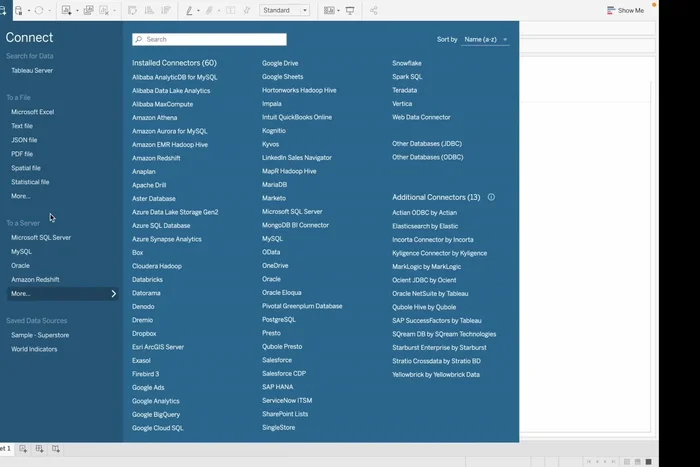
Task: Click the New Worksheet toolbar icon
Action: point(67,10)
